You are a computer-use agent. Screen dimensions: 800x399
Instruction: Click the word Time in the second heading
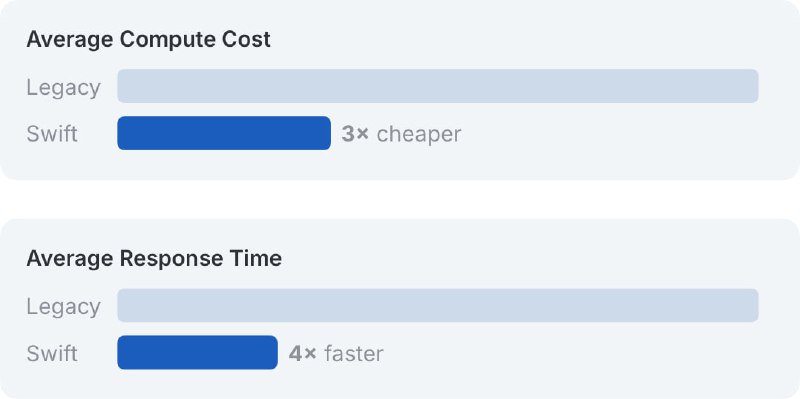point(260,259)
